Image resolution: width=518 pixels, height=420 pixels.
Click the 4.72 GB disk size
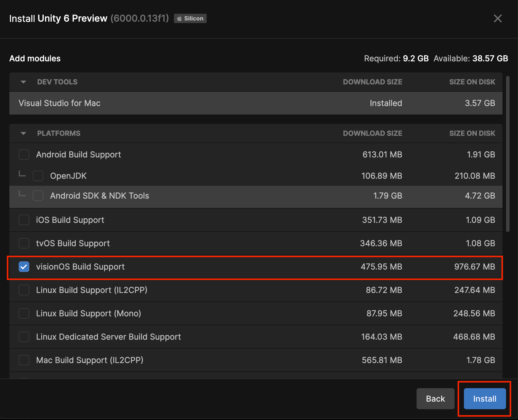pos(480,196)
